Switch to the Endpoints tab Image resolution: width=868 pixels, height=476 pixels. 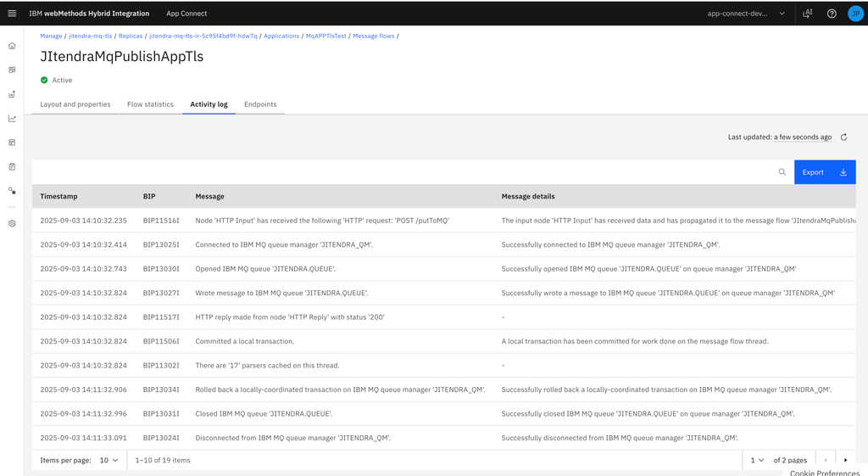tap(260, 104)
